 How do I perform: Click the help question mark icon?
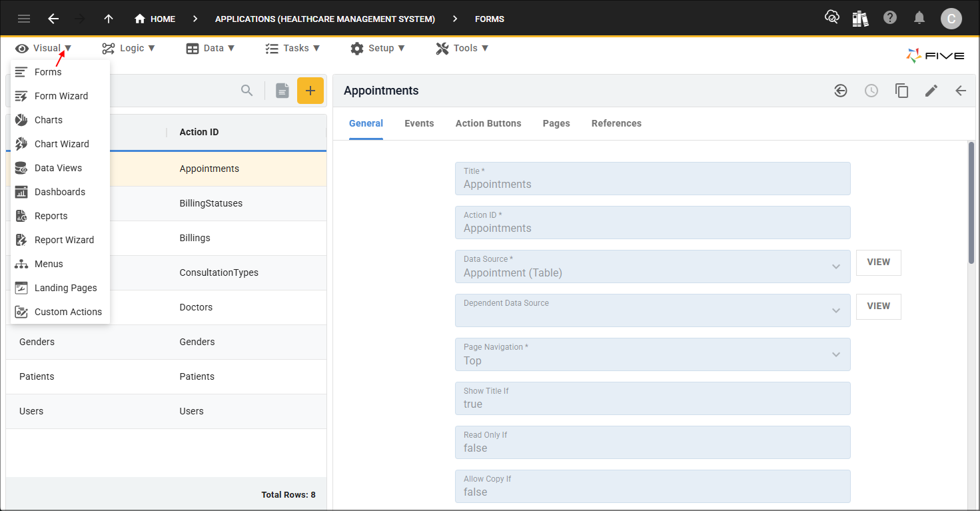pyautogui.click(x=890, y=18)
